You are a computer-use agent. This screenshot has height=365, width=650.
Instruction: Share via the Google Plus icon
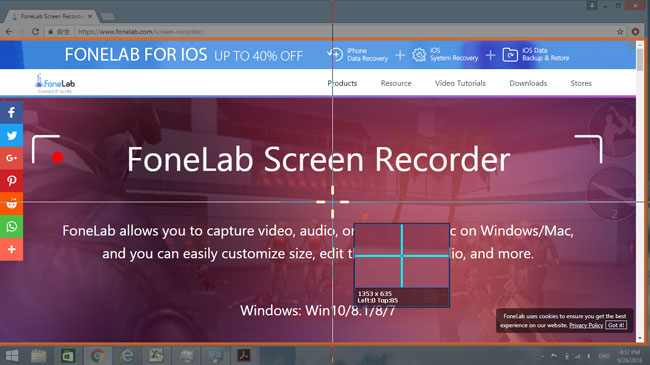click(x=11, y=158)
